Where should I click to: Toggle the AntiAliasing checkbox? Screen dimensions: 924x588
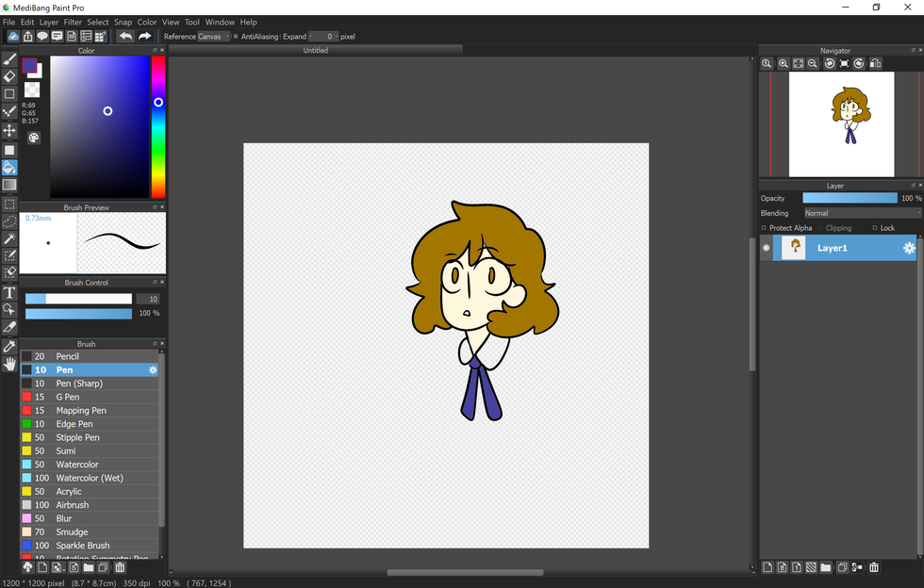pyautogui.click(x=236, y=37)
